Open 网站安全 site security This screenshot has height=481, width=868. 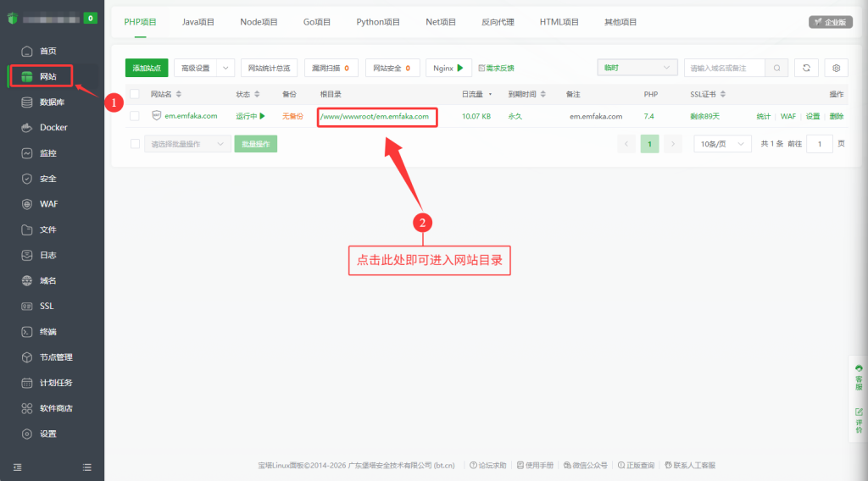tap(392, 68)
